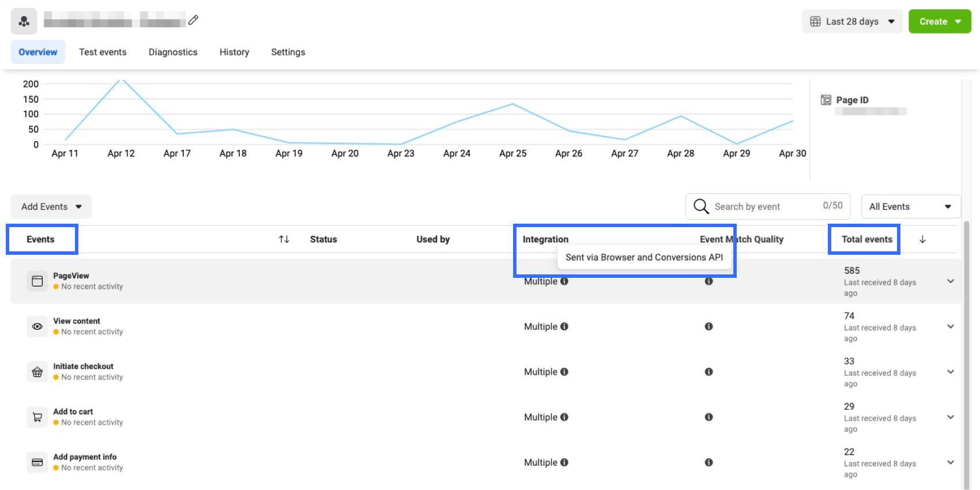This screenshot has width=980, height=490.
Task: Click the Add to cart icon
Action: point(37,417)
